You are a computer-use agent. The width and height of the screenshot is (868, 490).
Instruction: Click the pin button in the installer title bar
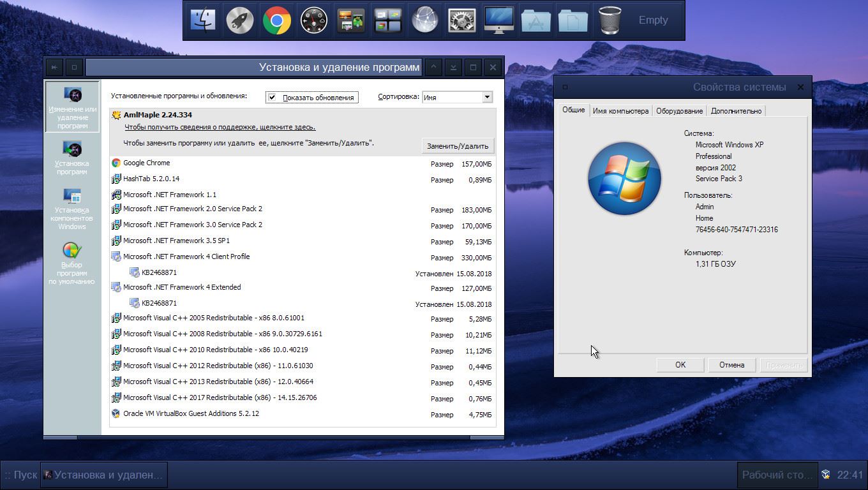tap(54, 67)
